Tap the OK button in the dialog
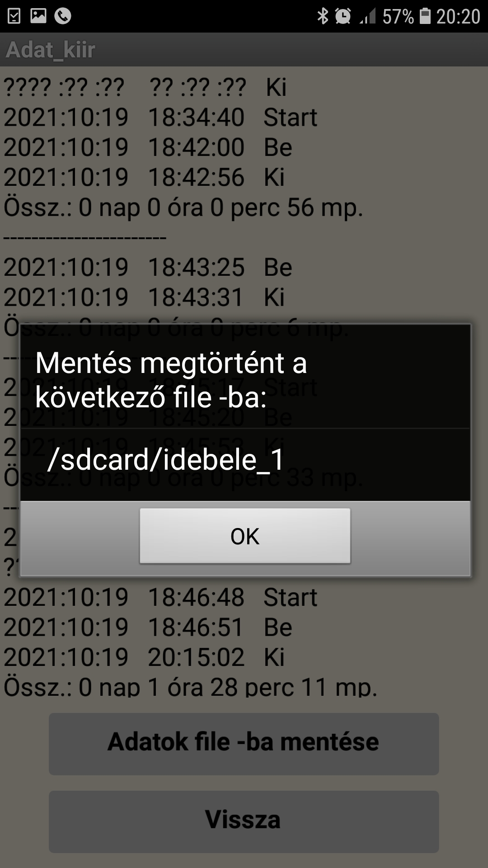The image size is (488, 868). tap(245, 536)
